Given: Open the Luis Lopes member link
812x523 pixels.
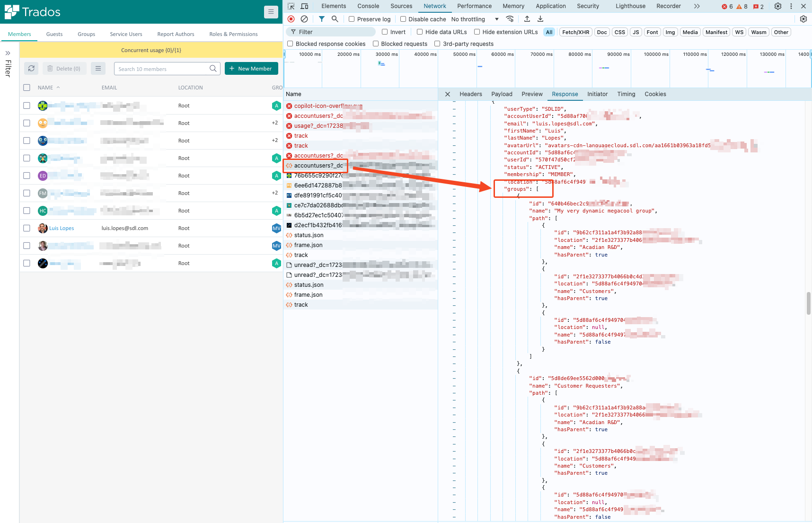Looking at the screenshot, I should pyautogui.click(x=61, y=228).
